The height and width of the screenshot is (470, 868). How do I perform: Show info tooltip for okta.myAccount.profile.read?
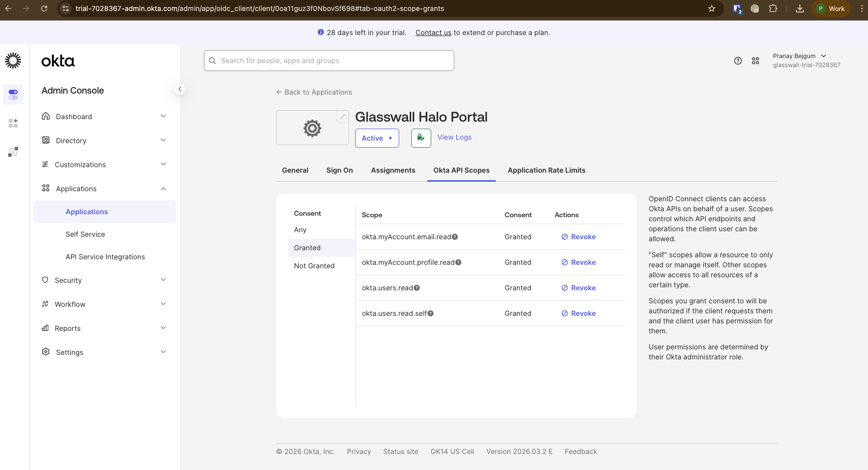(x=458, y=262)
